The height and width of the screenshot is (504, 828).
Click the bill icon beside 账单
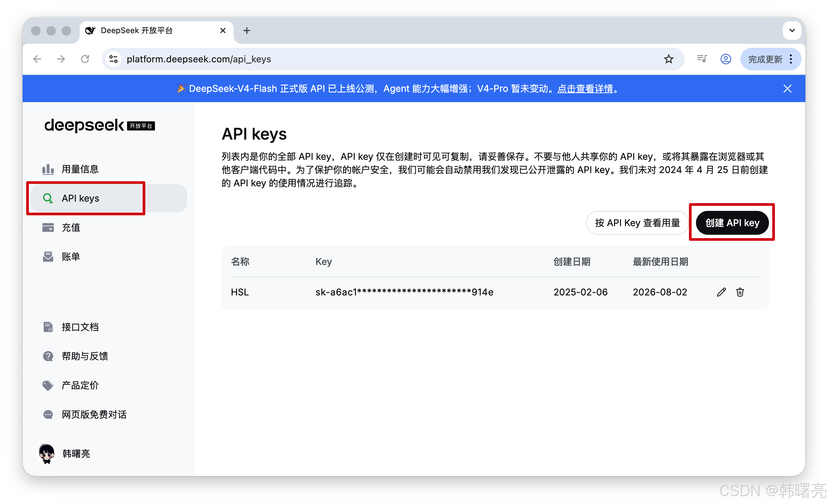(x=48, y=257)
